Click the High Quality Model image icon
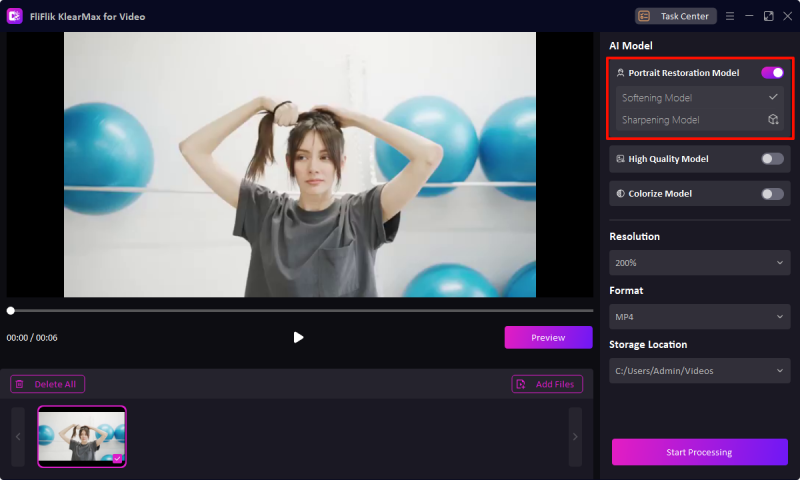This screenshot has height=480, width=800. coord(620,158)
